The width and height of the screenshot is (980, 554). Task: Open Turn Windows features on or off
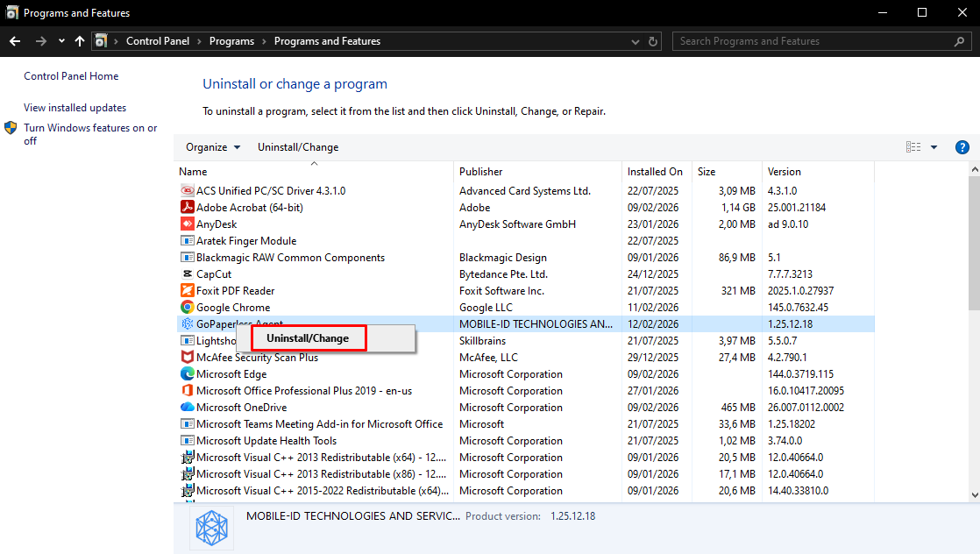click(90, 134)
